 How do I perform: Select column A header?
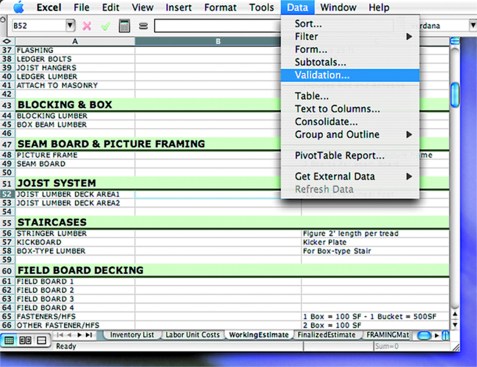click(x=75, y=41)
